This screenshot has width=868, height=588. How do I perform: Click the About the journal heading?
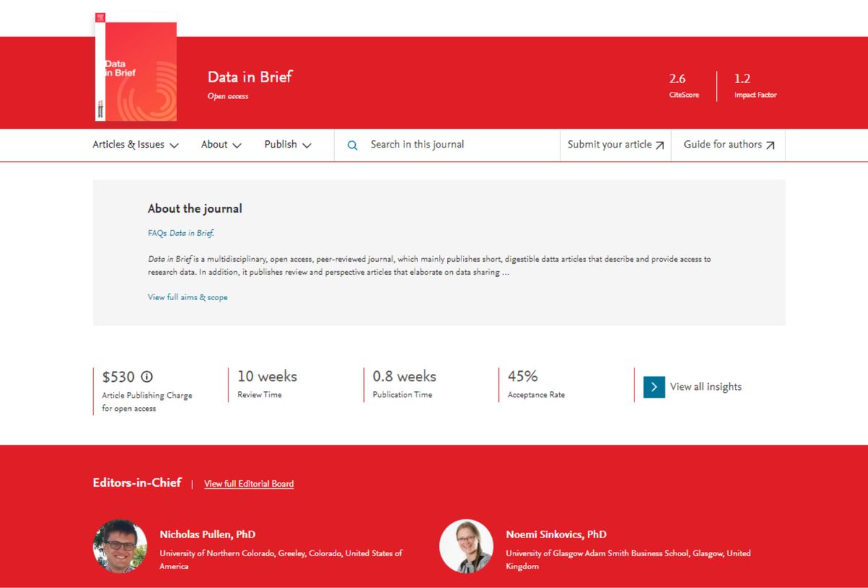[x=195, y=208]
